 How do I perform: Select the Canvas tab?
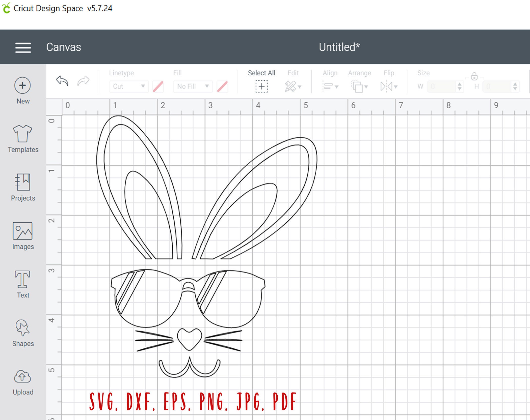click(64, 47)
